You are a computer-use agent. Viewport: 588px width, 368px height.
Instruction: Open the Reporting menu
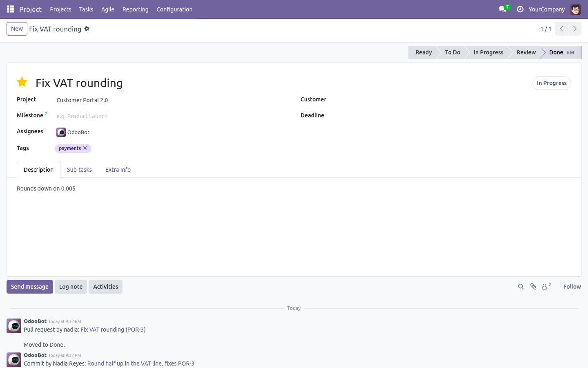[135, 9]
